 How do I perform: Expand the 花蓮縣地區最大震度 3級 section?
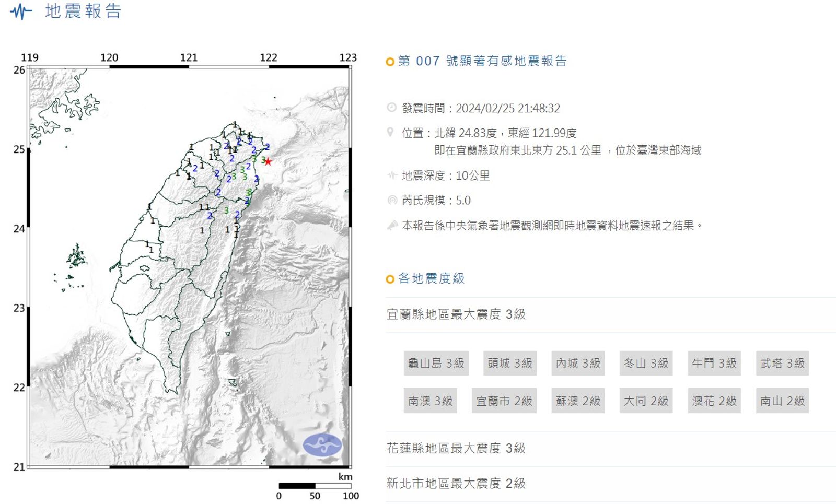click(x=456, y=448)
